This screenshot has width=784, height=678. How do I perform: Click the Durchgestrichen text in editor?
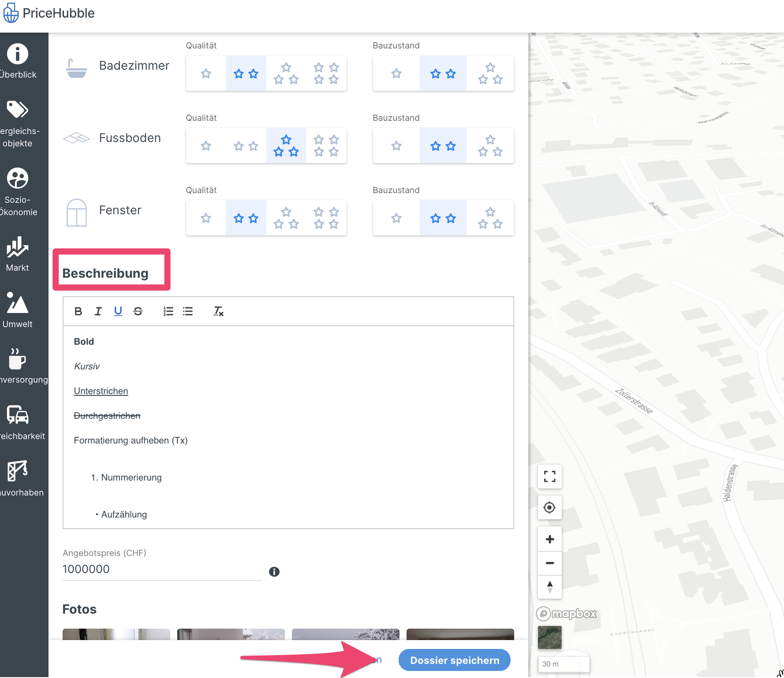[107, 416]
